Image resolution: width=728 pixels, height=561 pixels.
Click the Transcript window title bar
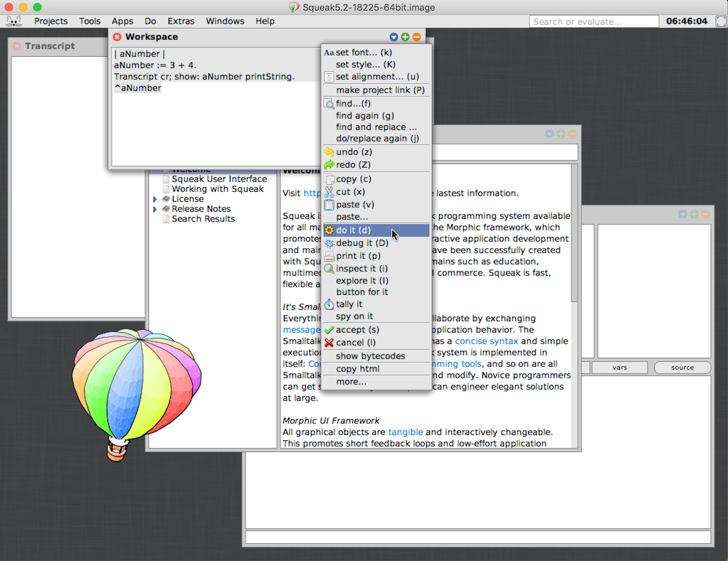click(x=60, y=46)
